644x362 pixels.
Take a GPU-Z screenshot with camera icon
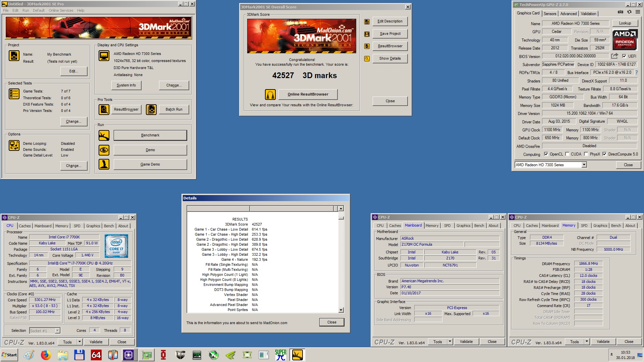point(621,12)
